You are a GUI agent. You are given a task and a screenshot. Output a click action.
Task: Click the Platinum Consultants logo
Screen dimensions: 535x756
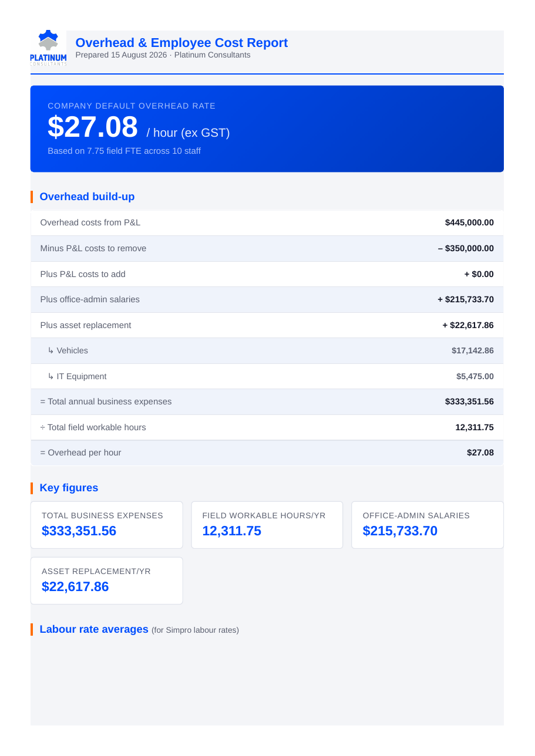[48, 48]
